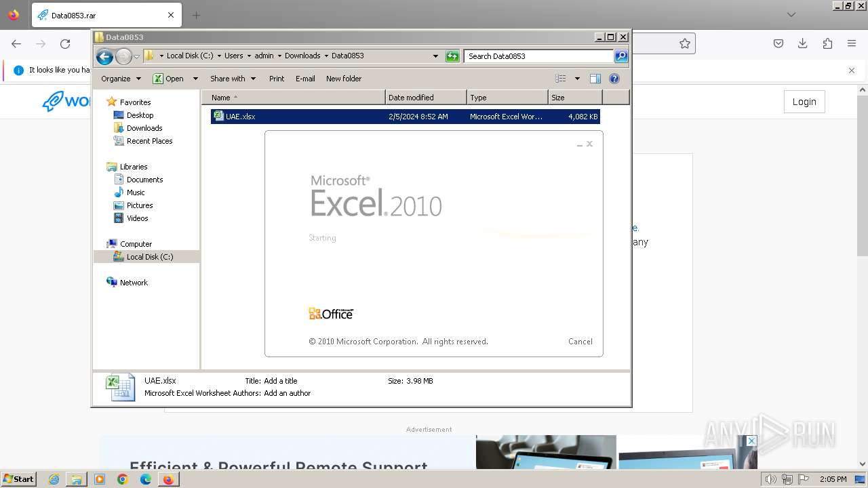Viewport: 868px width, 488px height.
Task: Click the Change your view icon
Action: click(x=561, y=79)
